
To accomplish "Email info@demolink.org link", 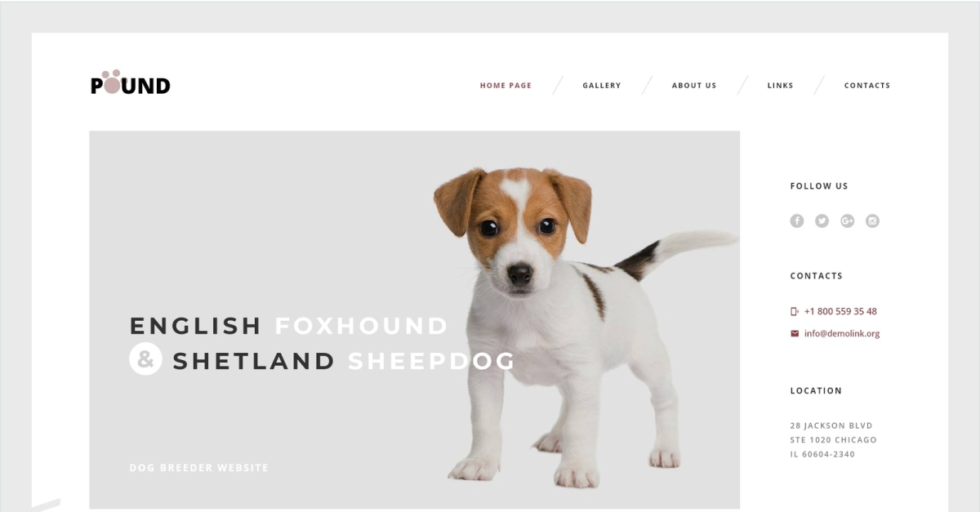I will click(x=842, y=333).
